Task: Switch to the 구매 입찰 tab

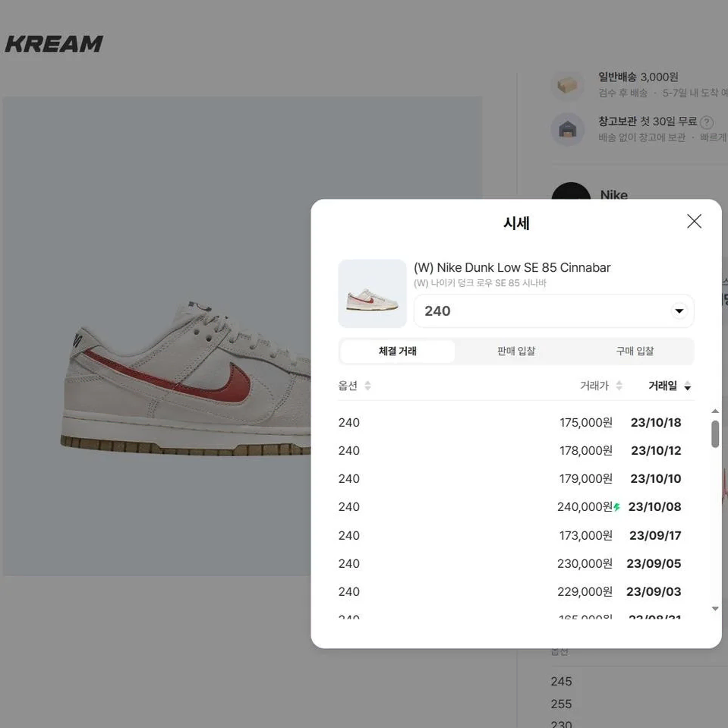Action: (634, 351)
